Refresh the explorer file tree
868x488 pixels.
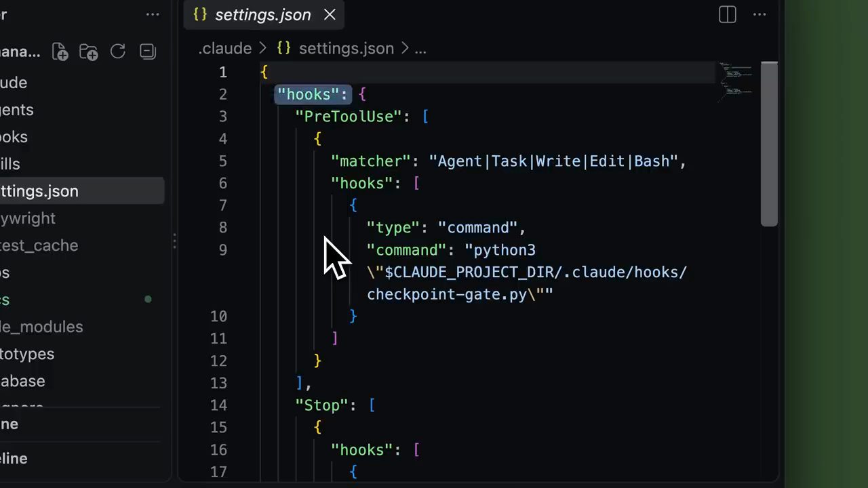click(118, 52)
